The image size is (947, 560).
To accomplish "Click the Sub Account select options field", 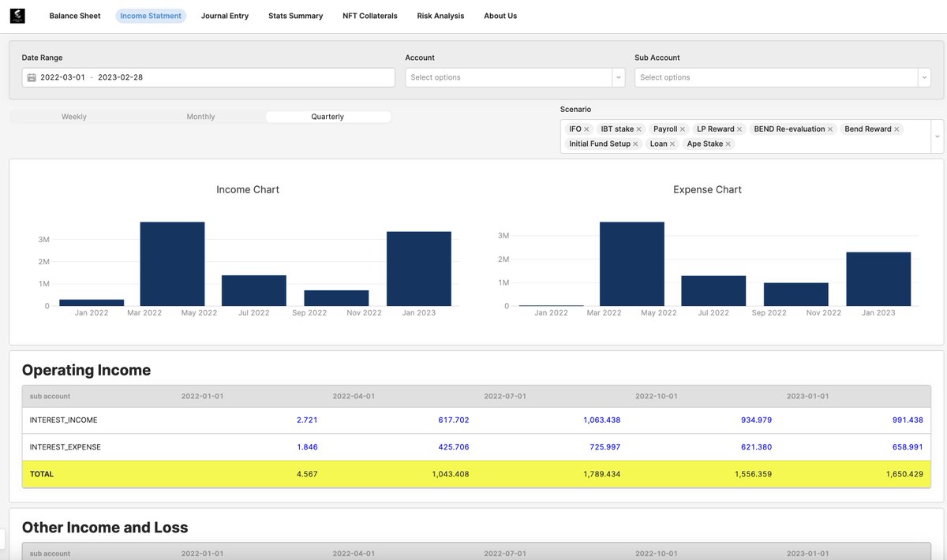I will 777,77.
